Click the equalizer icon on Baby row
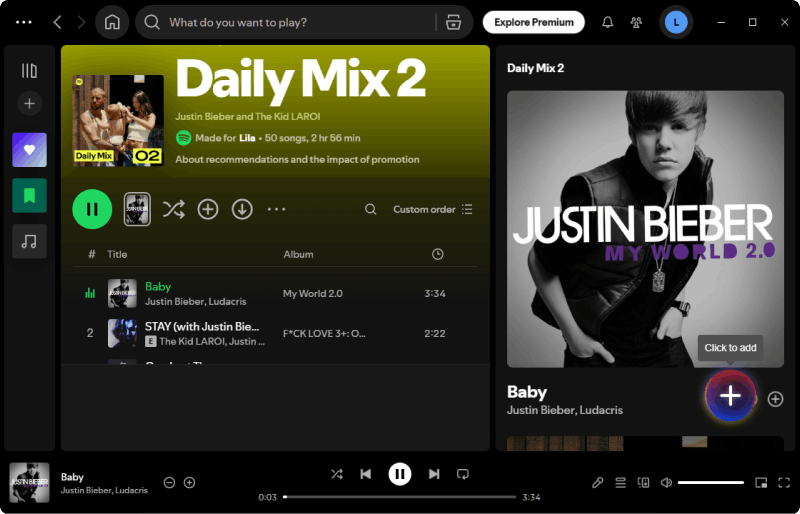 pyautogui.click(x=90, y=293)
